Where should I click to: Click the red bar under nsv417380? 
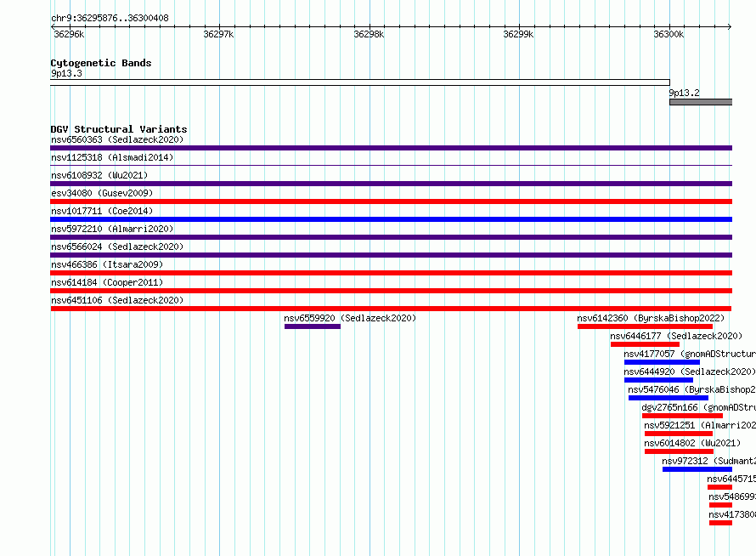point(721,523)
